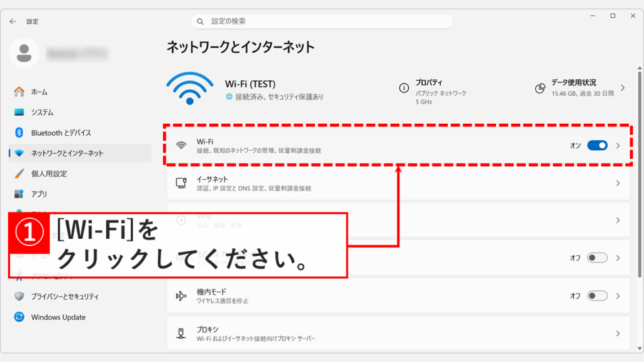The height and width of the screenshot is (362, 644).
Task: Click the Privacy shield icon in sidebar
Action: pos(19,297)
